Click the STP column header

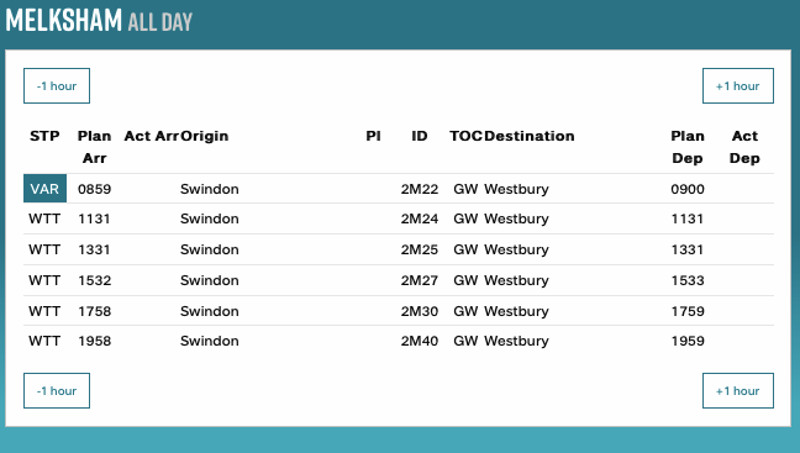click(45, 136)
